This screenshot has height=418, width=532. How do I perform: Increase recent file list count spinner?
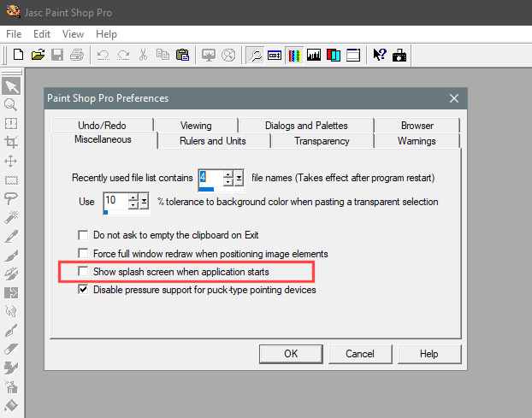(228, 174)
